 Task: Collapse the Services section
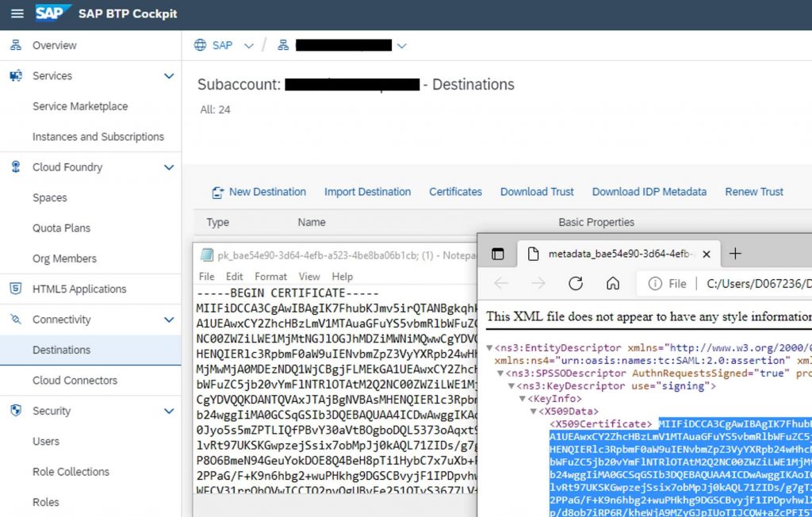[x=169, y=75]
